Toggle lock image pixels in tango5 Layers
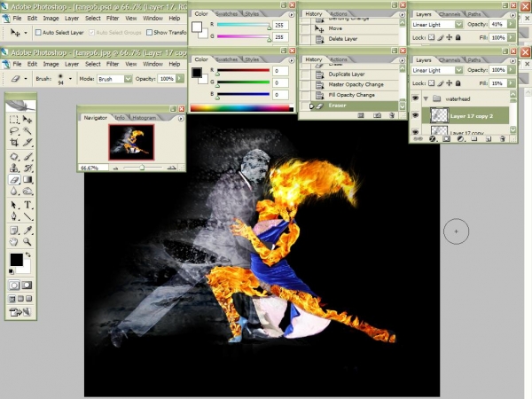532x399 pixels. (441, 37)
